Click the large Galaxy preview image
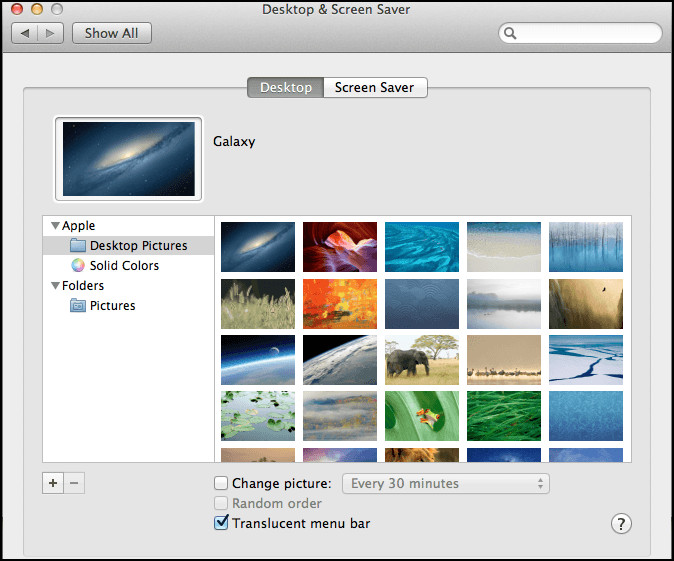 (x=129, y=159)
